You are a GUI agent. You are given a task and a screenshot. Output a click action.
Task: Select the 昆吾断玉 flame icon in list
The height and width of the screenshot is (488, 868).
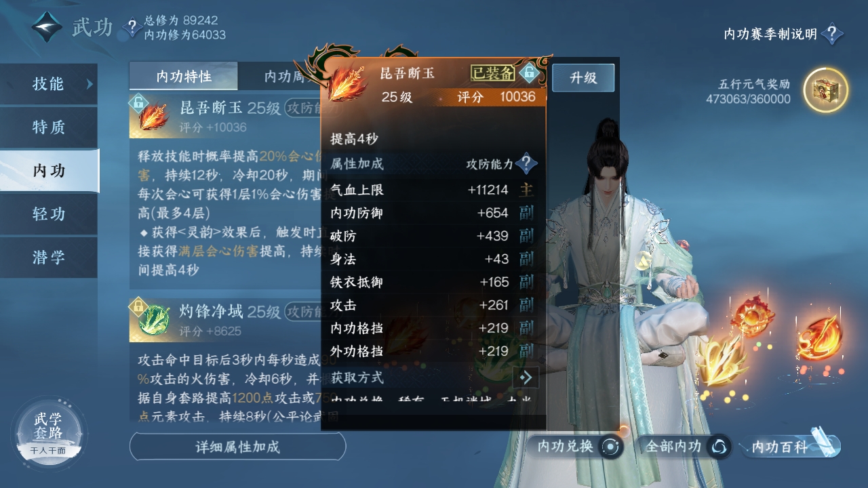coord(153,116)
